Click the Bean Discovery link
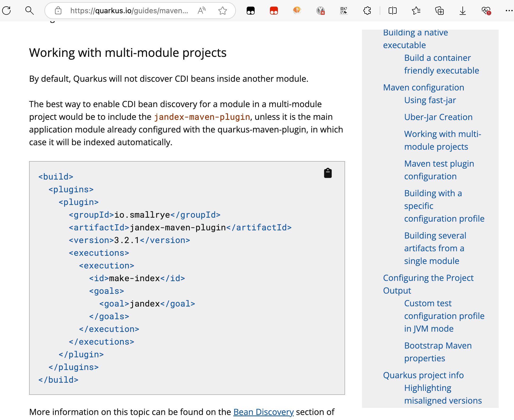This screenshot has width=514, height=420. pos(263,412)
